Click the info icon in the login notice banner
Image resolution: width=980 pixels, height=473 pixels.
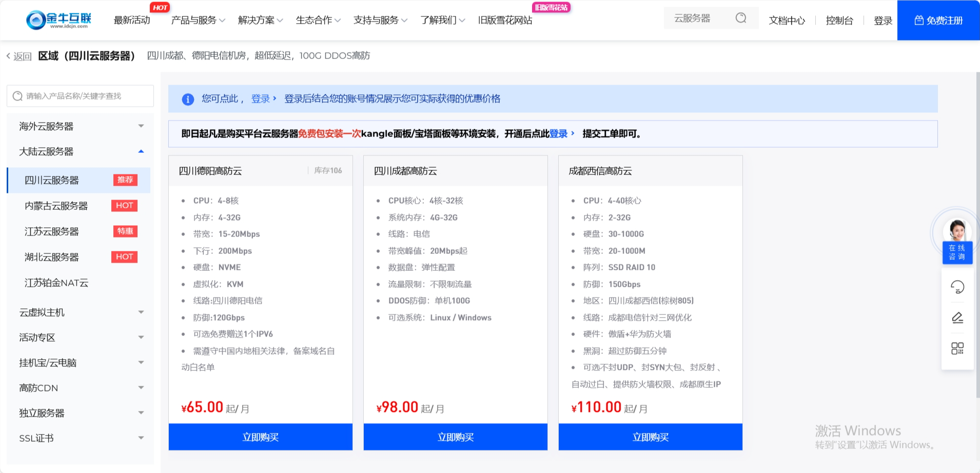click(188, 98)
